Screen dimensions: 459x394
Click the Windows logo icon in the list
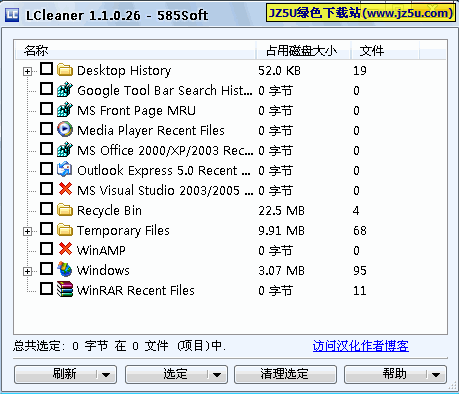[65, 269]
